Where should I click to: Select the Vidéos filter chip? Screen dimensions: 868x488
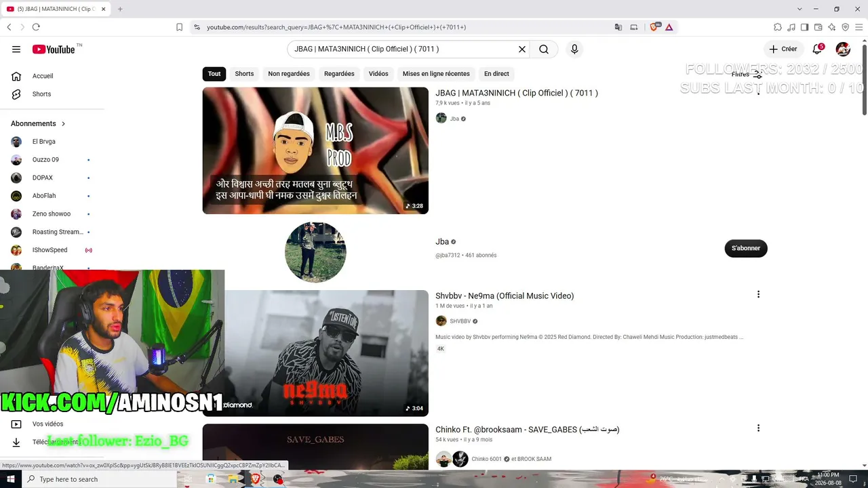click(378, 74)
